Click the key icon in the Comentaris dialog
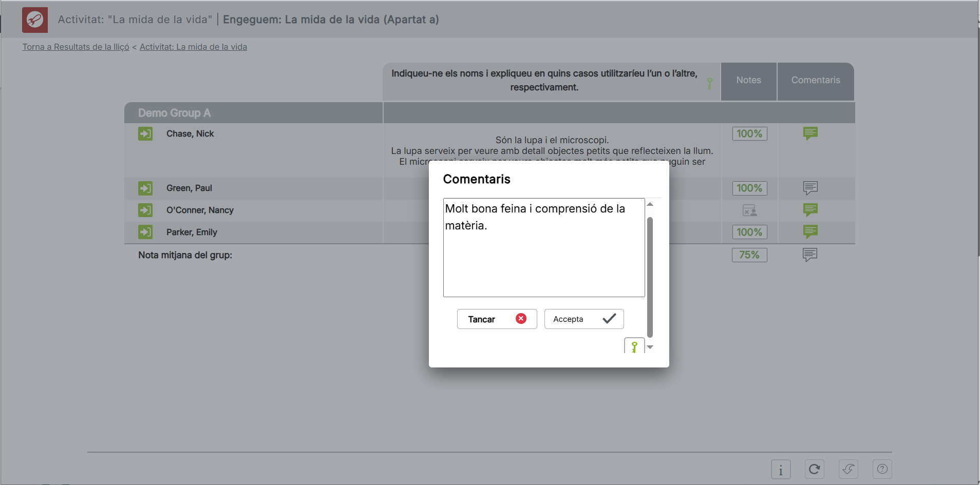980x485 pixels. 634,346
